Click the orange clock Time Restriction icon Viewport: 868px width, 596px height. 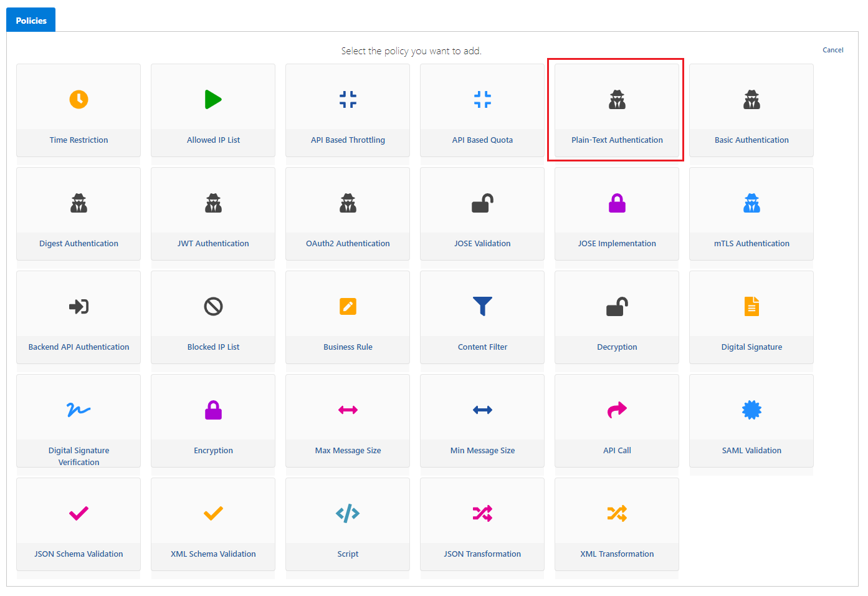click(x=79, y=99)
